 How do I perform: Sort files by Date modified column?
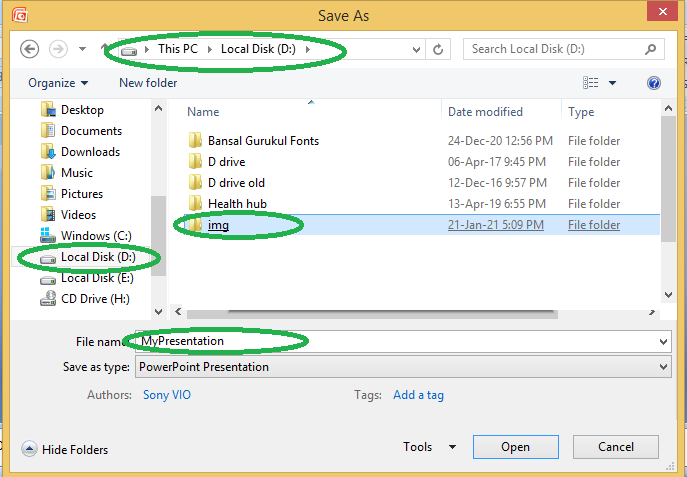point(484,112)
